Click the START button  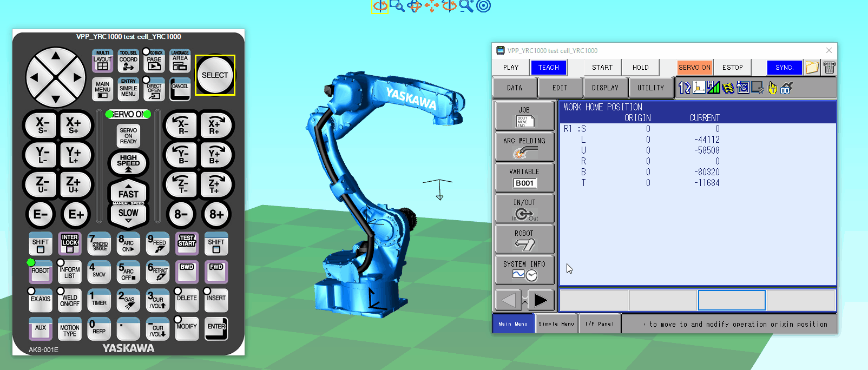(602, 68)
